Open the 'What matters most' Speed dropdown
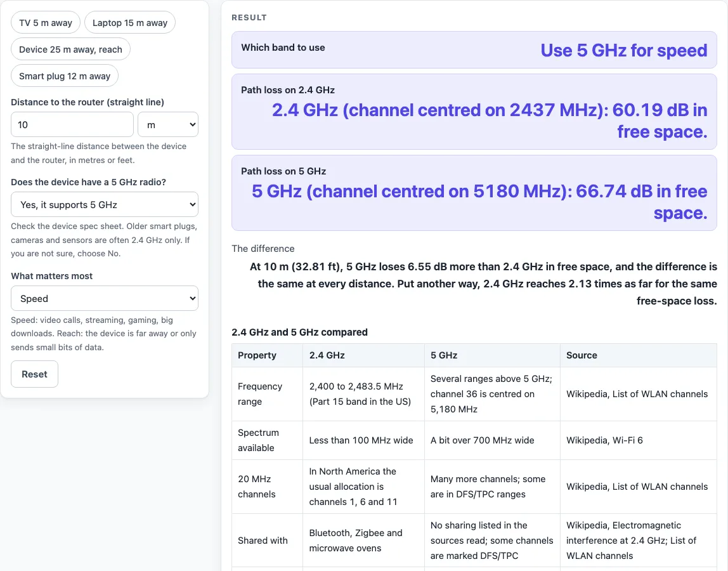 tap(105, 298)
